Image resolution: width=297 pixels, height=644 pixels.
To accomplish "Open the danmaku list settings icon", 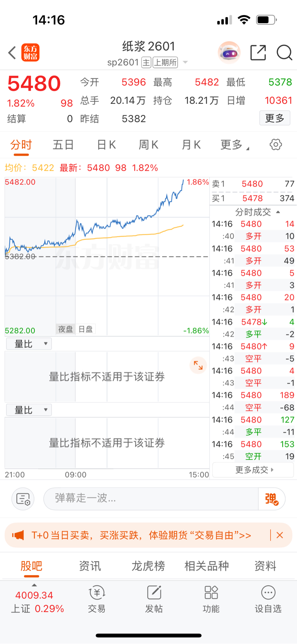I will coord(23,499).
